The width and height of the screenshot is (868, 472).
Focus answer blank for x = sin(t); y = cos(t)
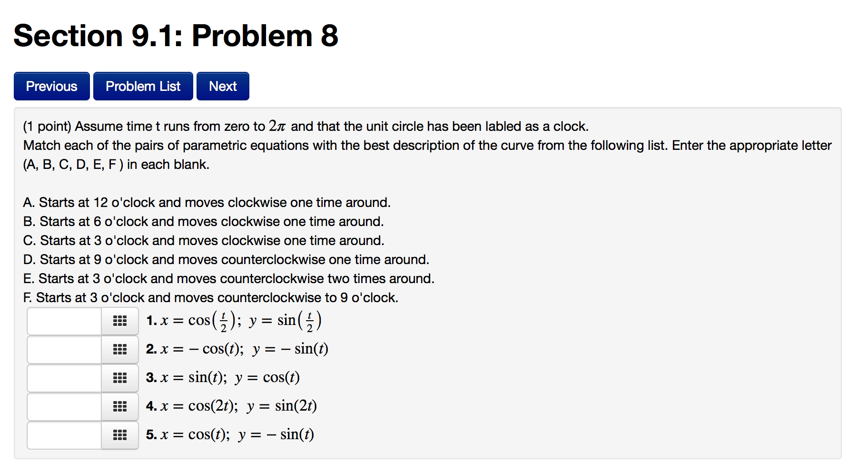(64, 378)
